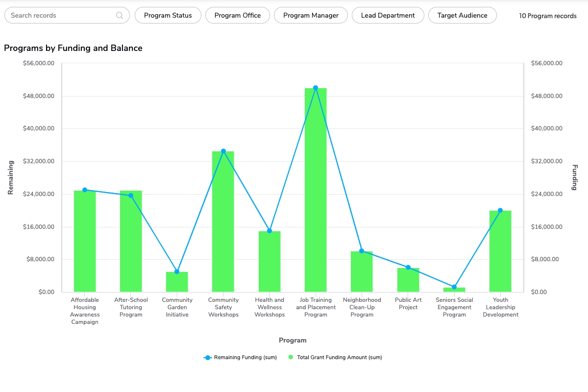Click the Community Garden Initiative line marker
588x392 pixels.
click(177, 271)
